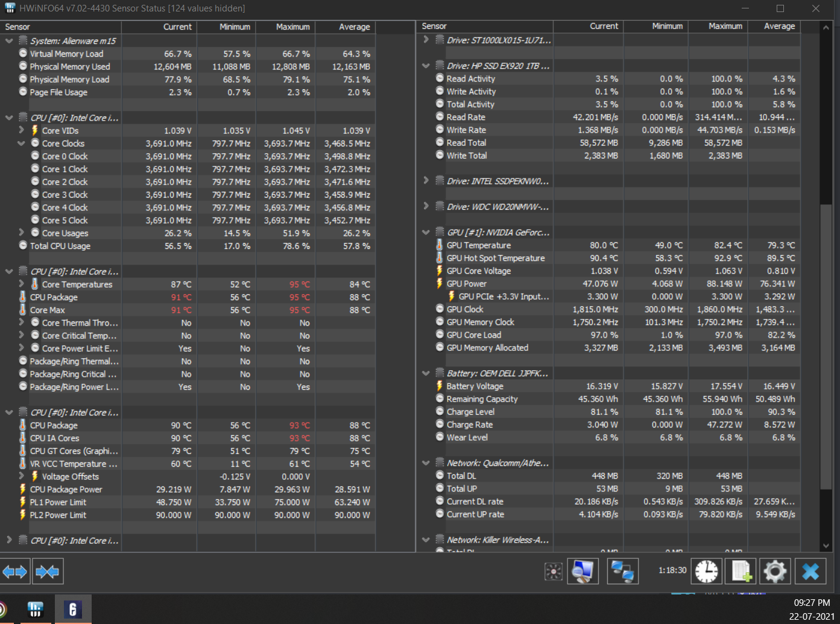
Task: Reset the elapsed time clock icon
Action: (706, 571)
